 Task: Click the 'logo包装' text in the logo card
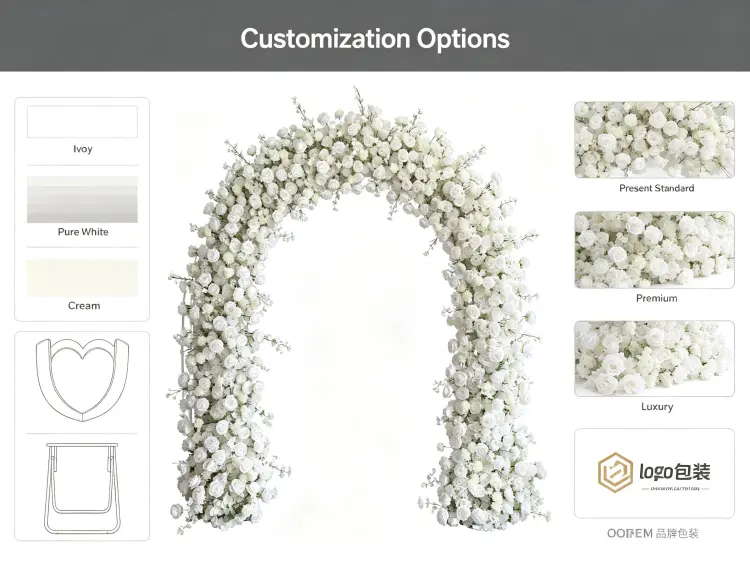(x=675, y=472)
